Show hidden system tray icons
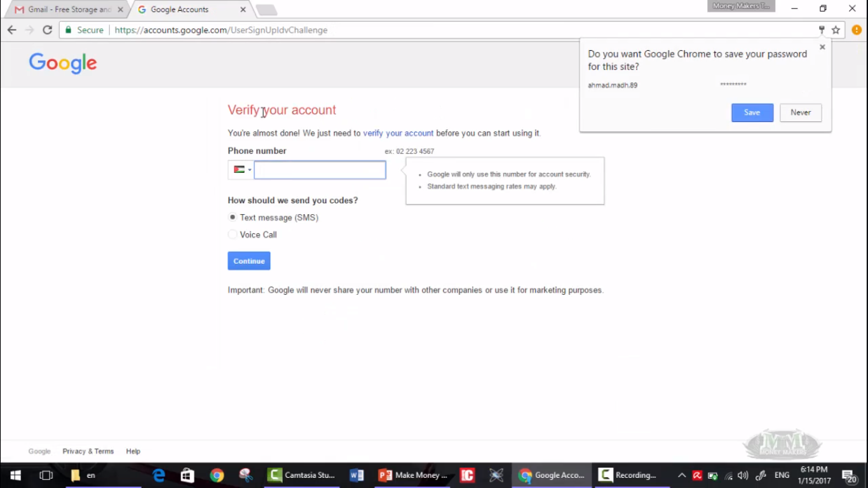Image resolution: width=868 pixels, height=488 pixels. (682, 475)
